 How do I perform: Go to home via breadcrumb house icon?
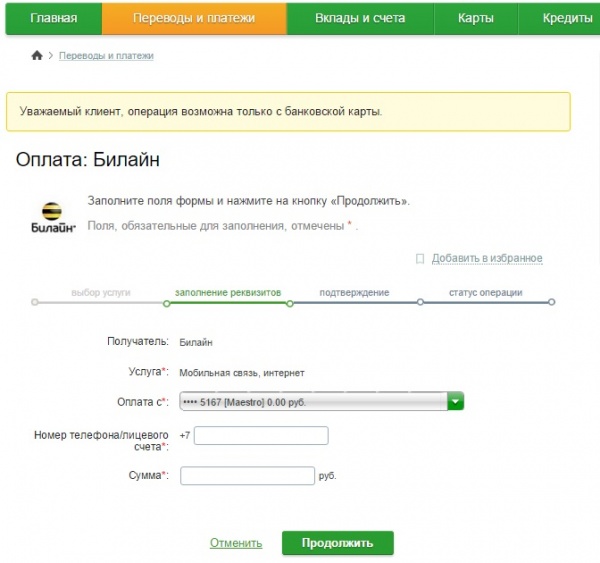tap(37, 55)
